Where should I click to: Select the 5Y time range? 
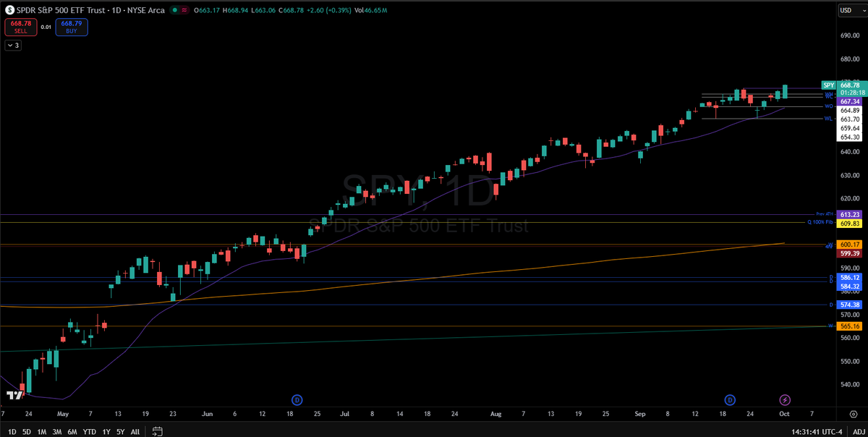click(120, 431)
